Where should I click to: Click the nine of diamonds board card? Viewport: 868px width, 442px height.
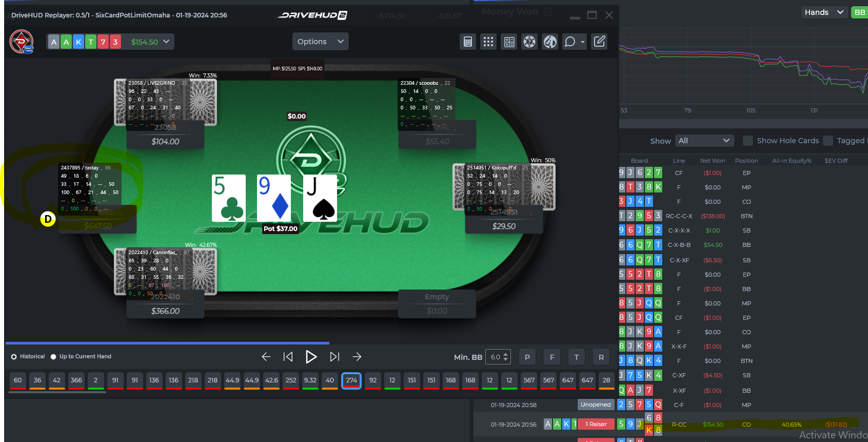(x=274, y=198)
